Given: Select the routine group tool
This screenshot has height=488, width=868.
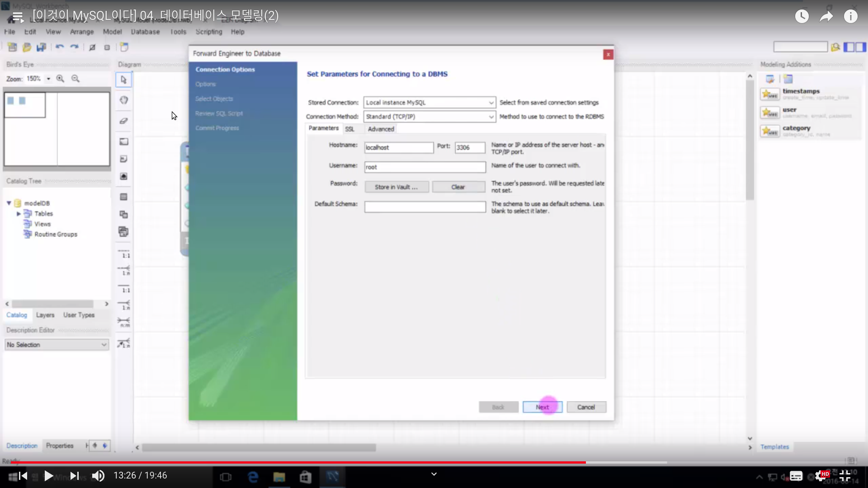Looking at the screenshot, I should click(x=123, y=232).
